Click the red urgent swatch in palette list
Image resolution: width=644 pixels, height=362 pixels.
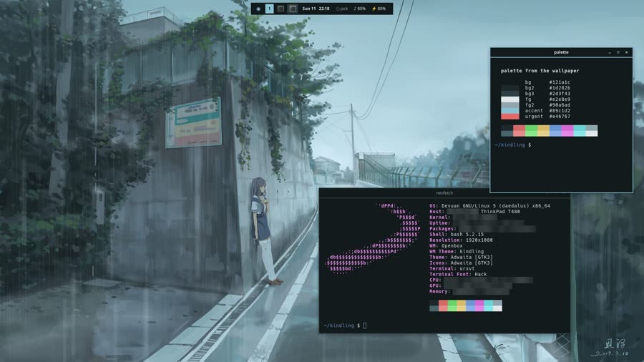pos(509,117)
